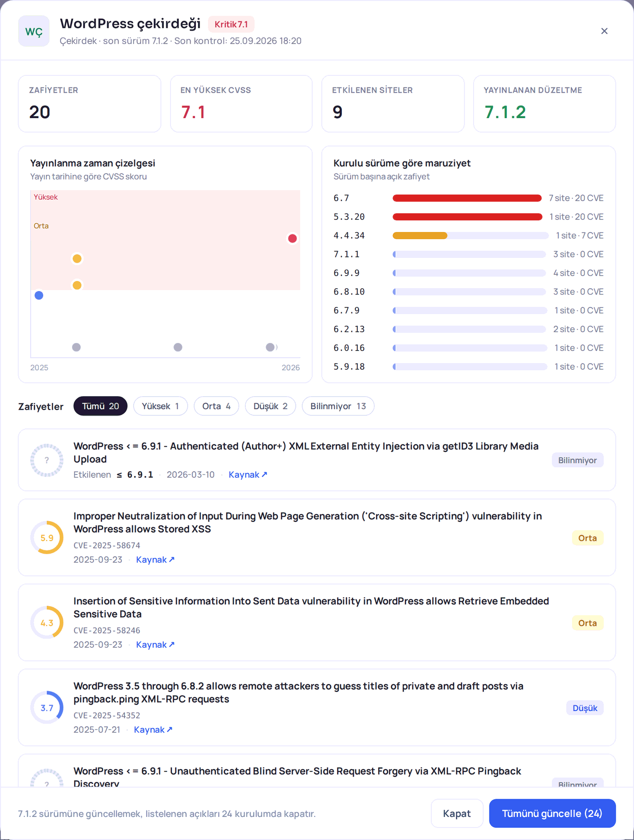Click the Kritik 7.1 severity badge
The image size is (634, 840).
pos(231,24)
